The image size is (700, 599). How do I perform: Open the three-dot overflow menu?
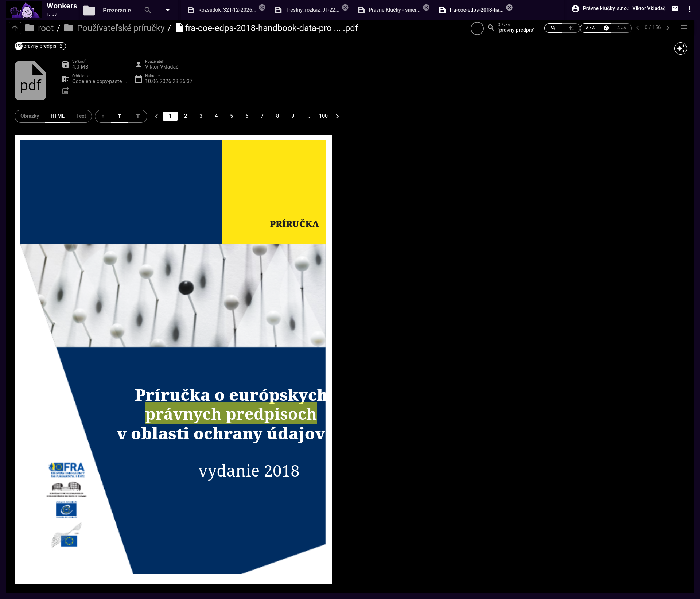click(689, 9)
